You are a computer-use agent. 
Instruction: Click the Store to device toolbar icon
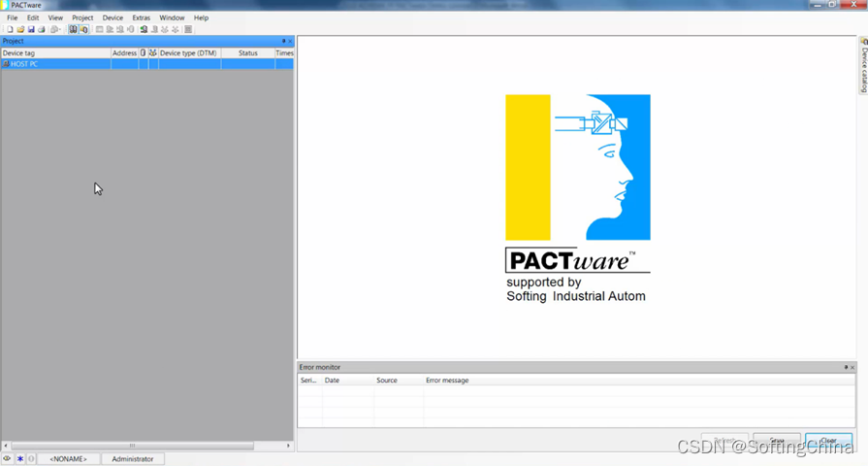click(120, 29)
